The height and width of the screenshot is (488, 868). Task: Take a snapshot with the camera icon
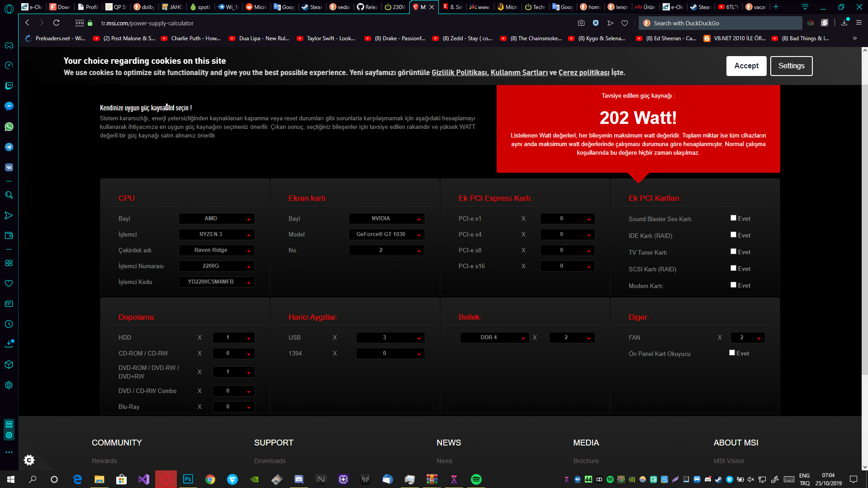click(x=581, y=23)
